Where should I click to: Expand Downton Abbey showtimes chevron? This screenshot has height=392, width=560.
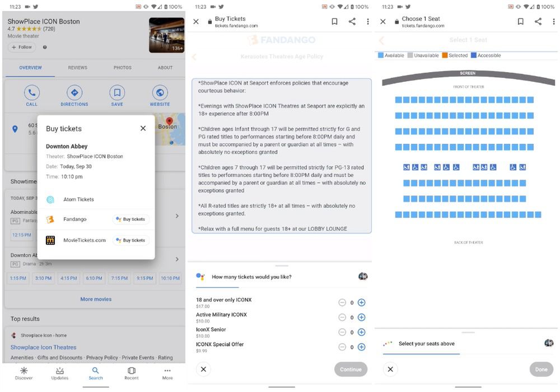point(177,259)
